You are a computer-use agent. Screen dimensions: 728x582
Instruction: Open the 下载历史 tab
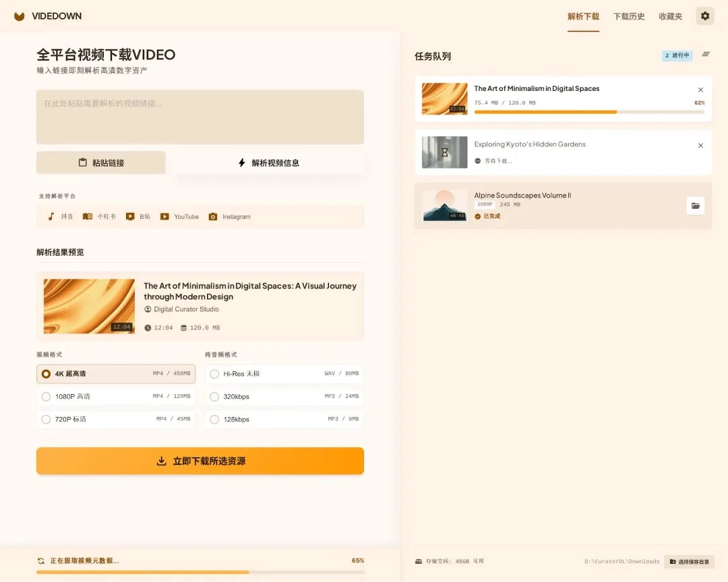[629, 17]
